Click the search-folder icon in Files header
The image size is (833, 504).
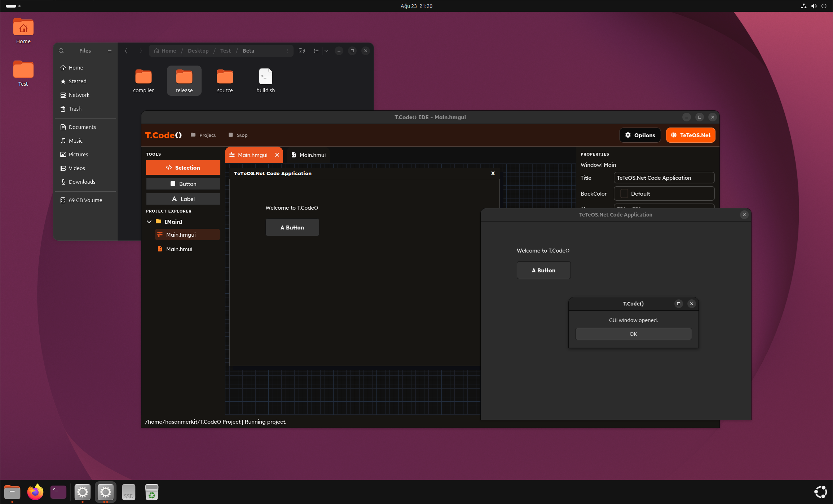302,51
